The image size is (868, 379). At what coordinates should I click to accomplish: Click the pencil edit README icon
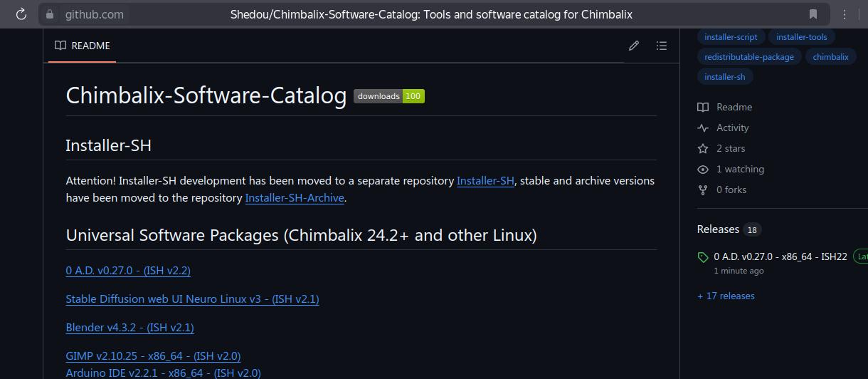tap(634, 46)
